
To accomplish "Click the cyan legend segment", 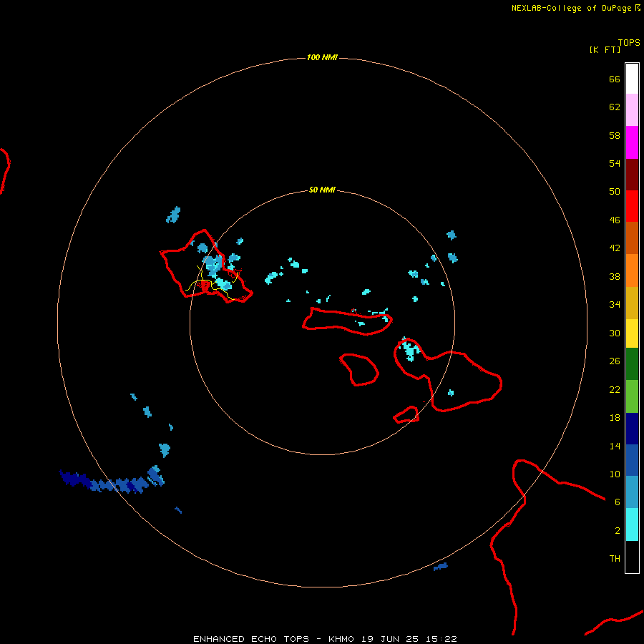I will coord(632,525).
